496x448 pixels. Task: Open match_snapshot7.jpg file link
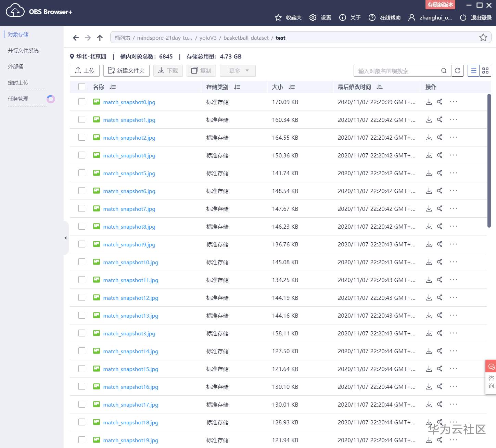129,209
